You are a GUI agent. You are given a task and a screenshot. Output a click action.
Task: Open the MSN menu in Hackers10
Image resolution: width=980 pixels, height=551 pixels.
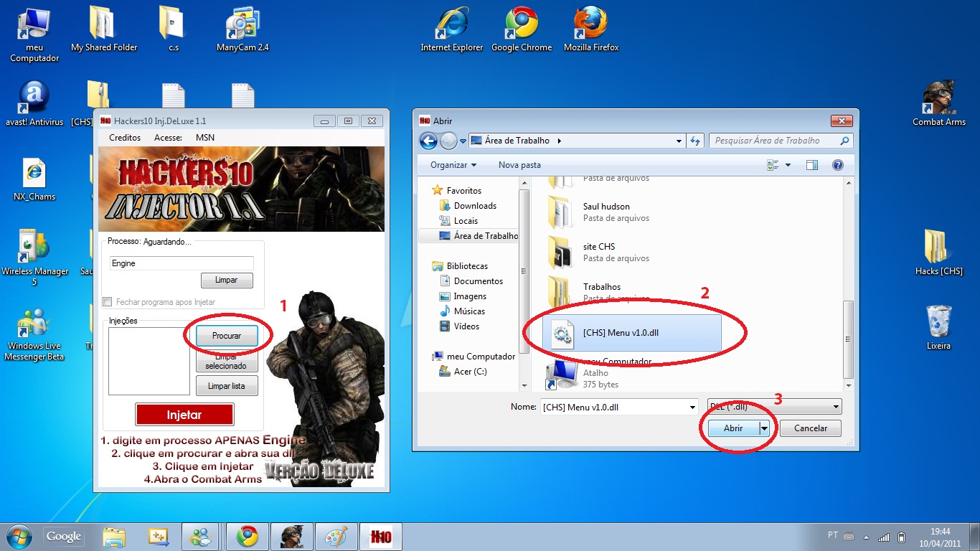point(205,138)
